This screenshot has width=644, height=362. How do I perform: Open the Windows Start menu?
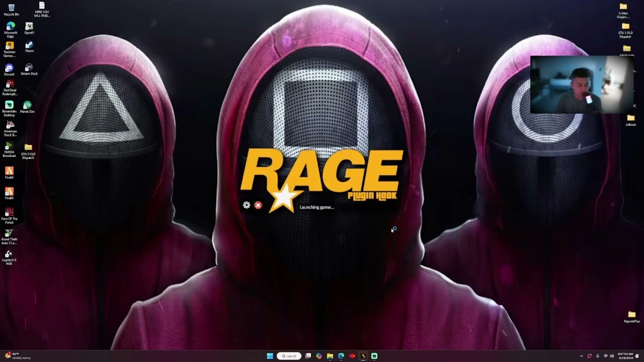coord(270,356)
